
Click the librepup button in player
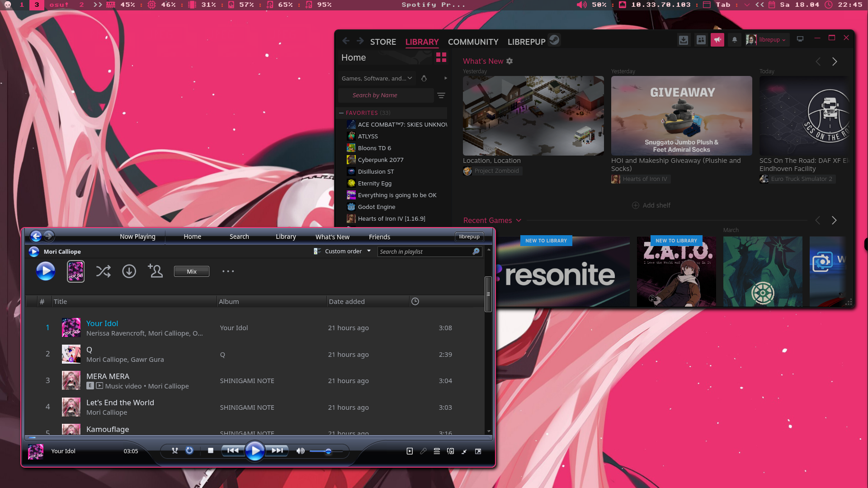click(469, 237)
